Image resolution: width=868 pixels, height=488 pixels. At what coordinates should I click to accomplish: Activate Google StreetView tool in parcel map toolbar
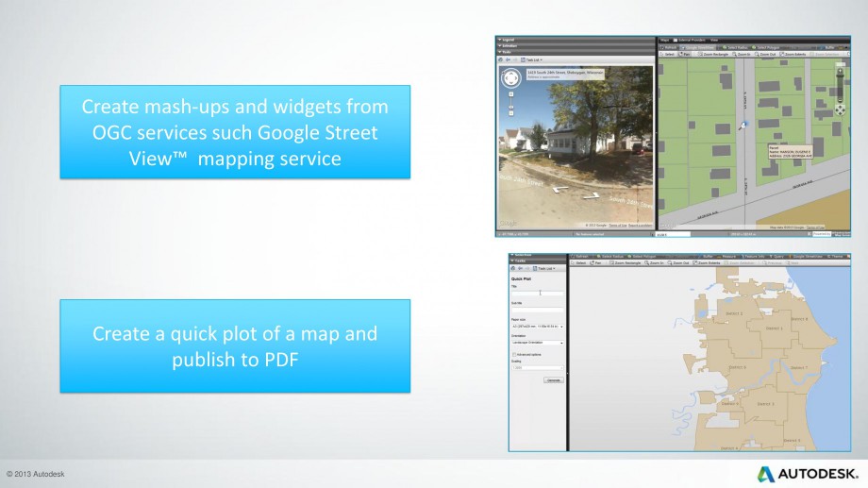tap(697, 47)
